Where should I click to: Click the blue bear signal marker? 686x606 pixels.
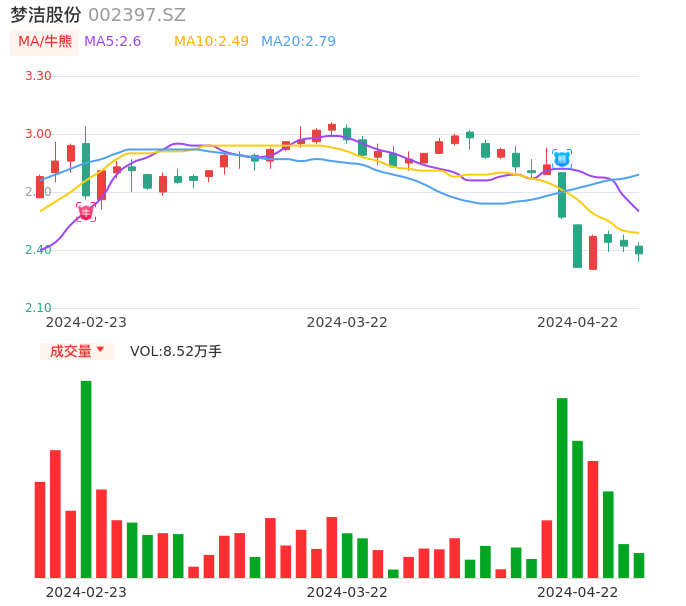[x=562, y=158]
